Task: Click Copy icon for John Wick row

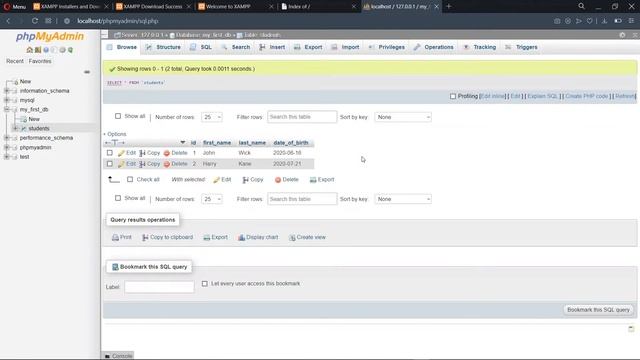Action: pos(142,153)
